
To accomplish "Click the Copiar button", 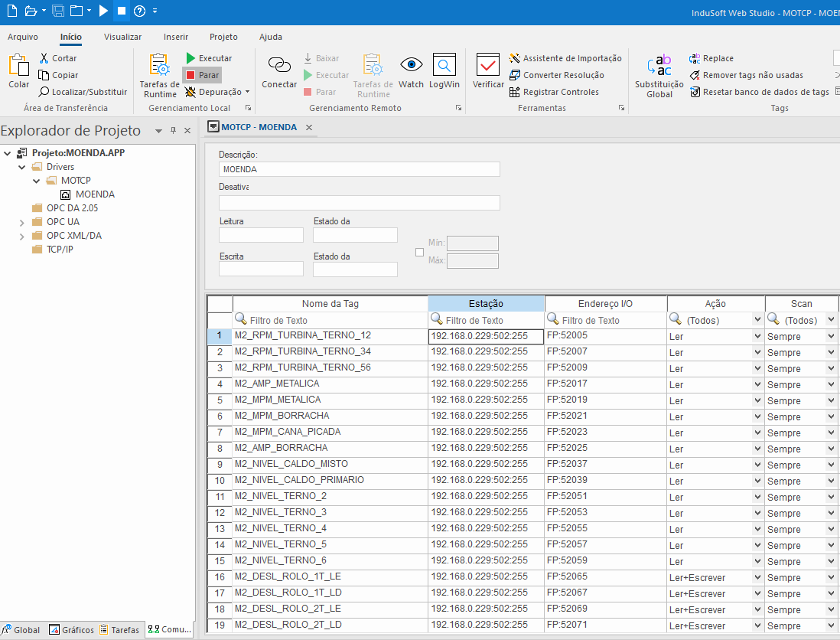I will (58, 75).
